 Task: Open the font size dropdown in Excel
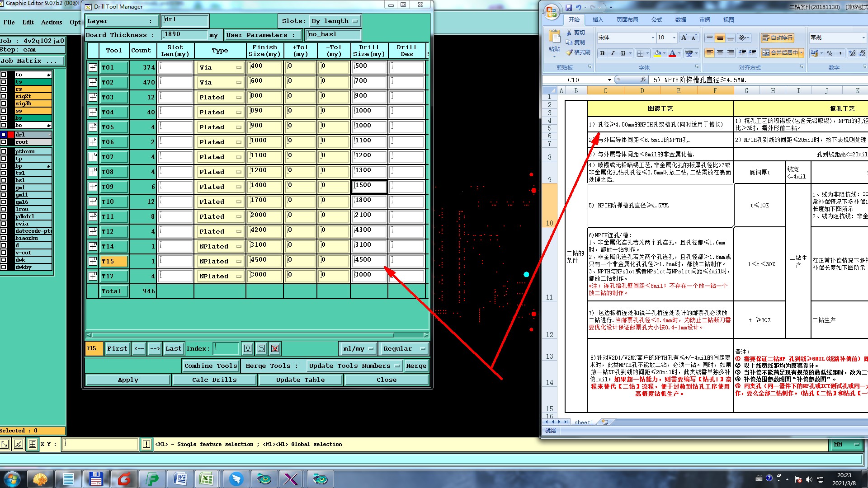674,38
